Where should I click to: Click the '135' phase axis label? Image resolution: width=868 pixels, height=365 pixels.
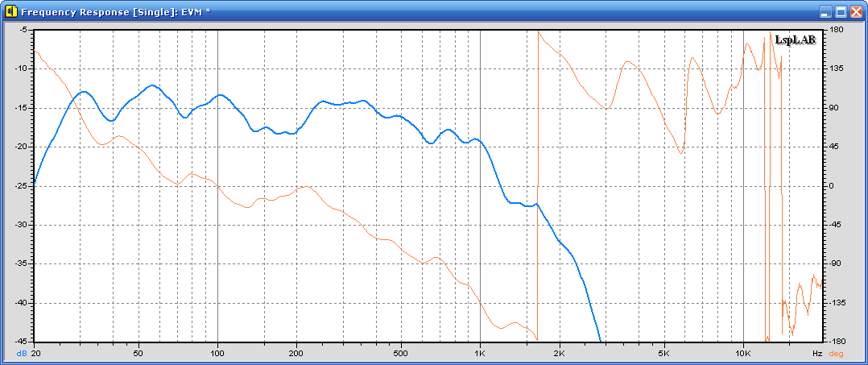[837, 68]
